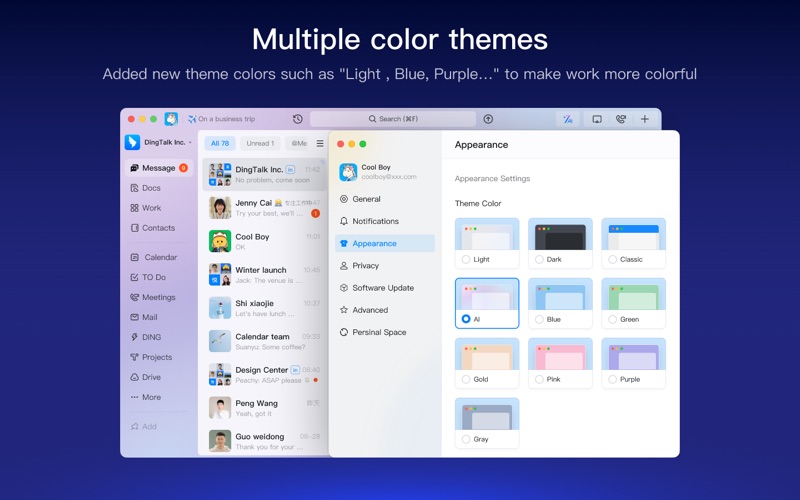Open the translate icon in the top bar
This screenshot has height=500, width=800.
pos(568,119)
